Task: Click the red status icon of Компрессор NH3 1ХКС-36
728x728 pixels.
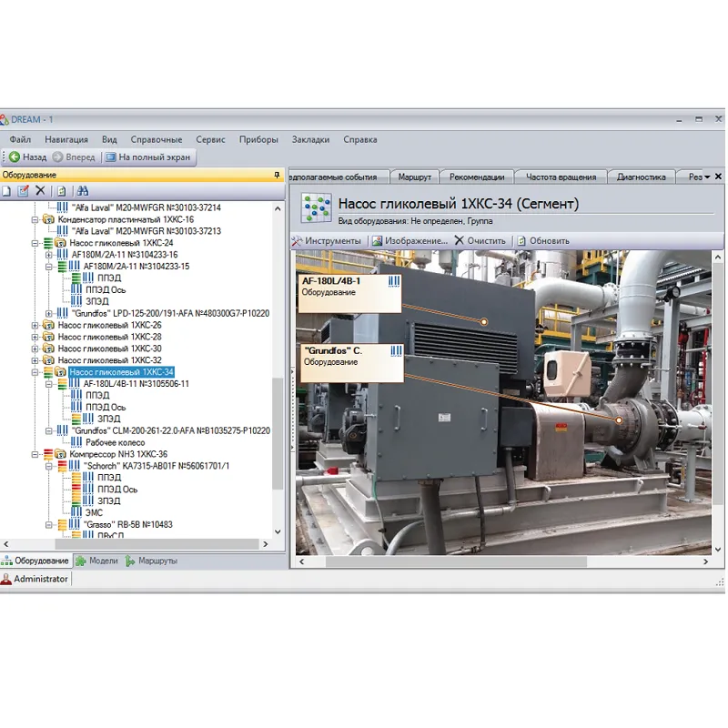Action: point(48,454)
